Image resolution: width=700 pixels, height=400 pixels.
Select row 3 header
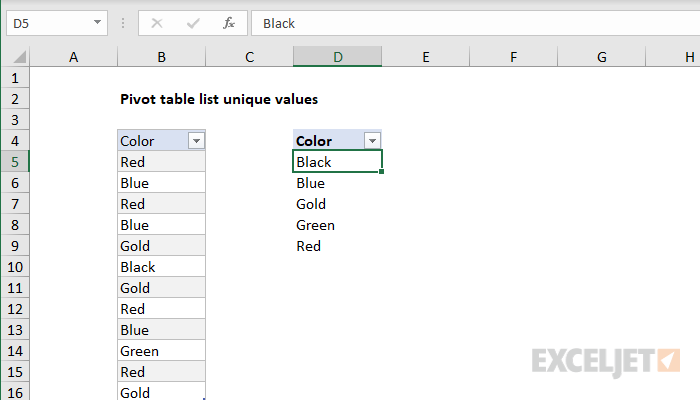[x=15, y=120]
